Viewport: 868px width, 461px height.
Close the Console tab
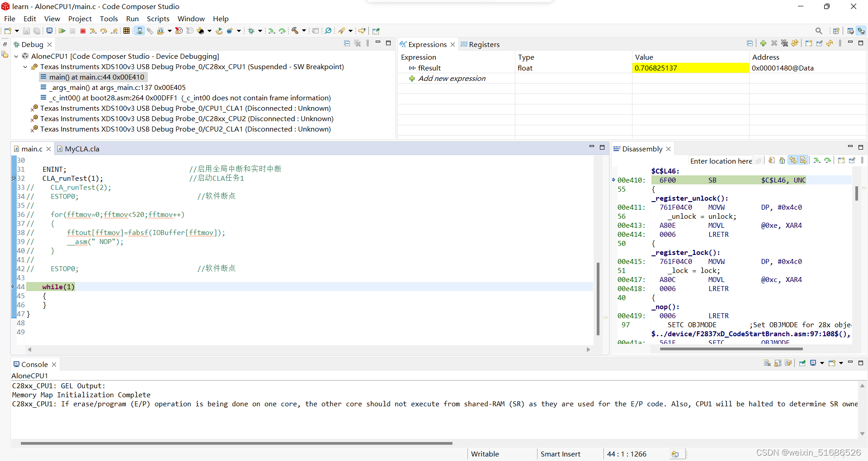54,364
